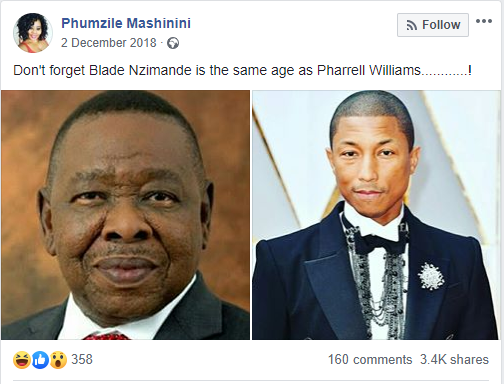Click the feed icon inside Follow button
Viewport: 504px width, 384px height.
pyautogui.click(x=412, y=25)
